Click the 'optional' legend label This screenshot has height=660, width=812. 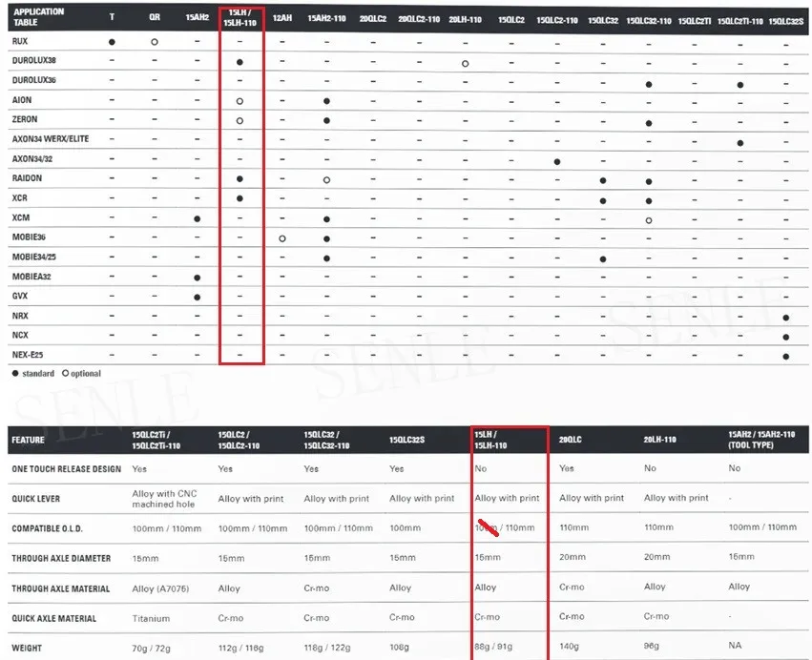tap(86, 373)
